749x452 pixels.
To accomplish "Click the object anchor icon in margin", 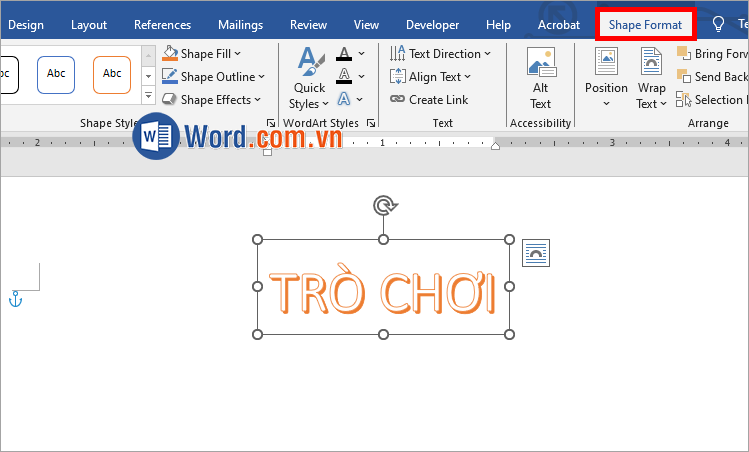I will 16,299.
